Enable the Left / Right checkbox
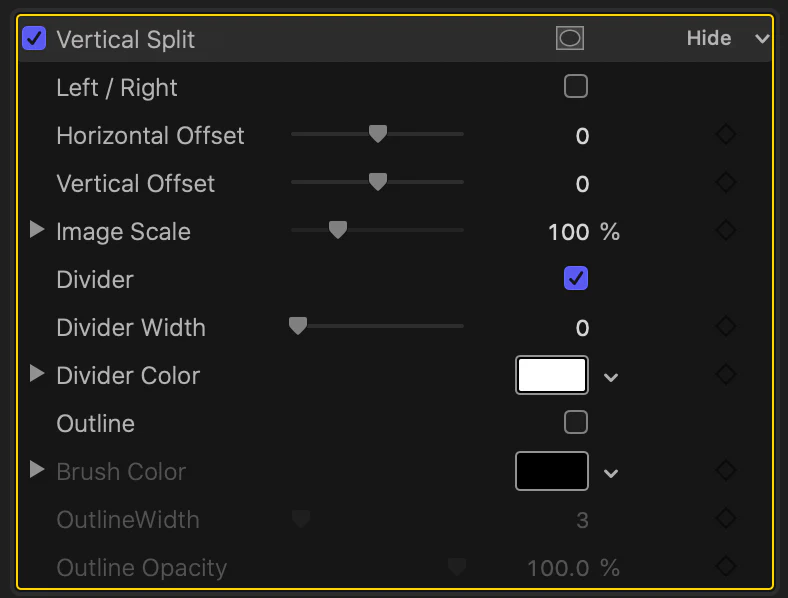788x598 pixels. (x=576, y=86)
